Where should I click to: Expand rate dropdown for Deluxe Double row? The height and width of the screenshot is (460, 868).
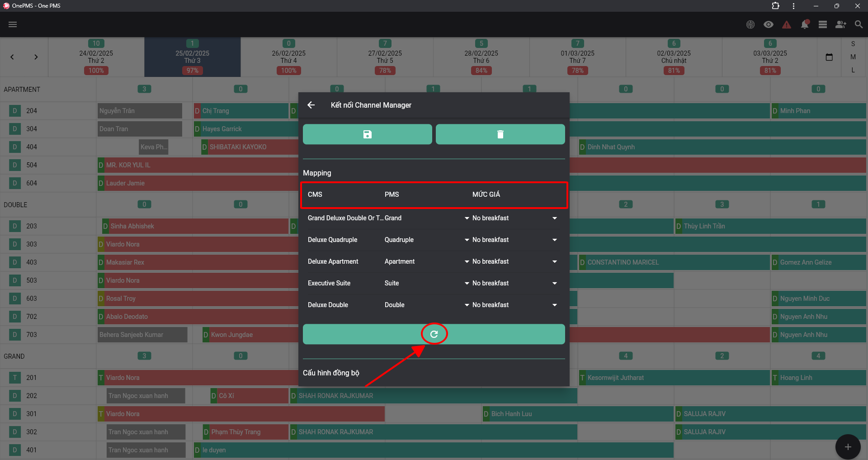coord(514,305)
